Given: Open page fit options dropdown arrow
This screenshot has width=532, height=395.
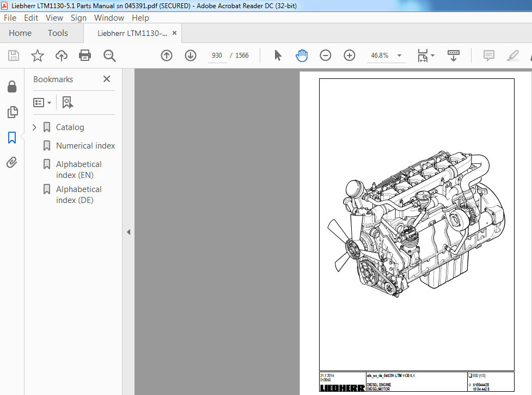Looking at the screenshot, I should point(432,55).
